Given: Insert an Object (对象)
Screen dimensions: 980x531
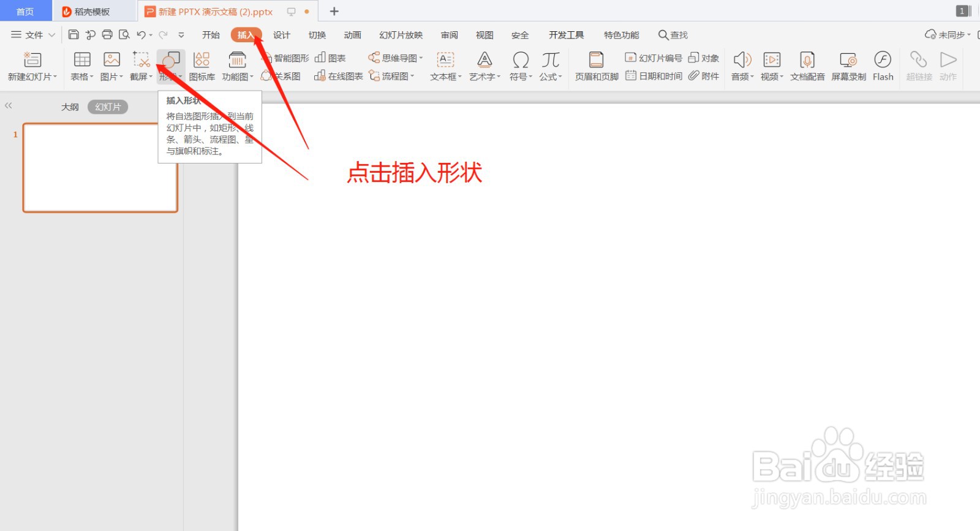Looking at the screenshot, I should [704, 58].
